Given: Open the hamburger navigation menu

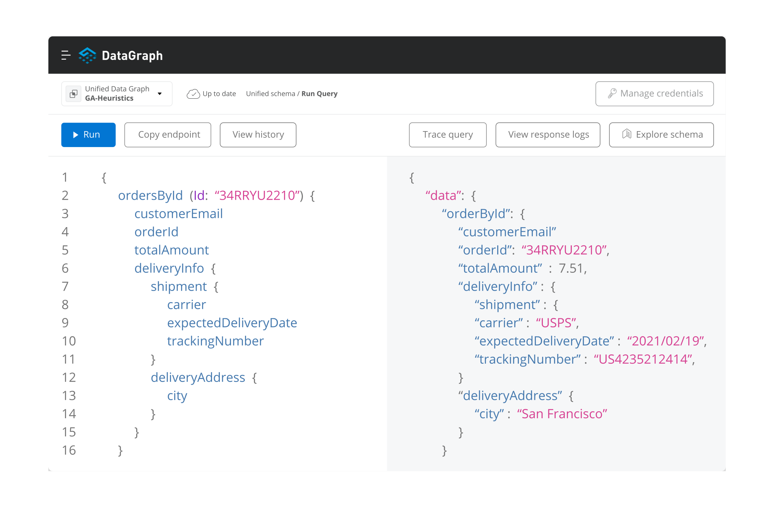Looking at the screenshot, I should pos(66,55).
